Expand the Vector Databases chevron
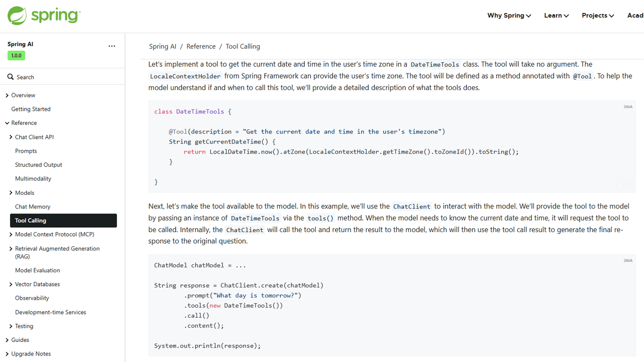644x362 pixels. (11, 284)
